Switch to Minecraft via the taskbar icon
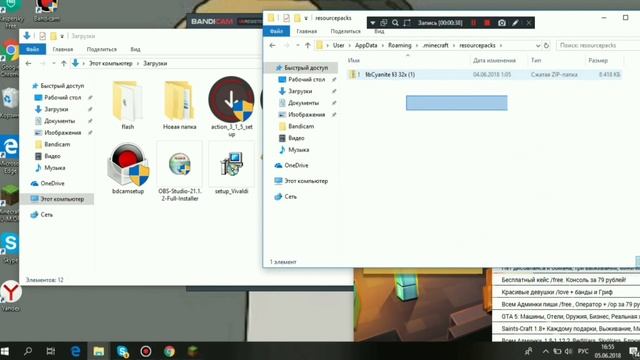Image resolution: width=640 pixels, height=360 pixels. tap(193, 351)
